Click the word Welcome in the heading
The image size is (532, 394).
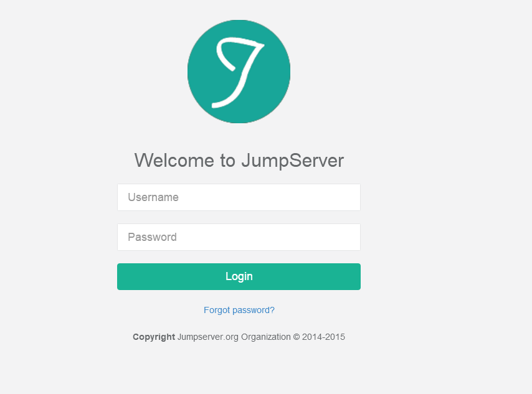point(174,161)
